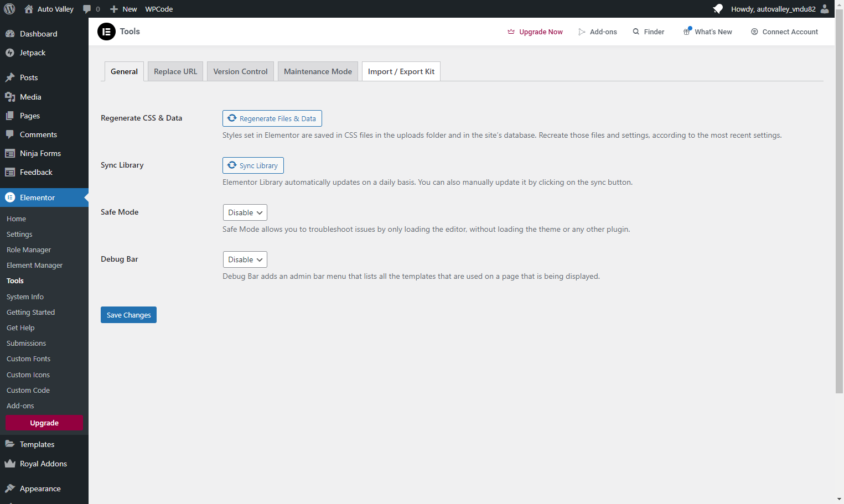Click the Ninja Forms icon

[10, 153]
